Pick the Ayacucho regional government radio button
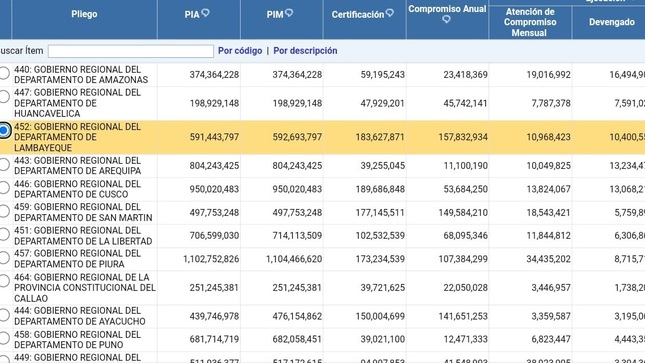 (4, 315)
